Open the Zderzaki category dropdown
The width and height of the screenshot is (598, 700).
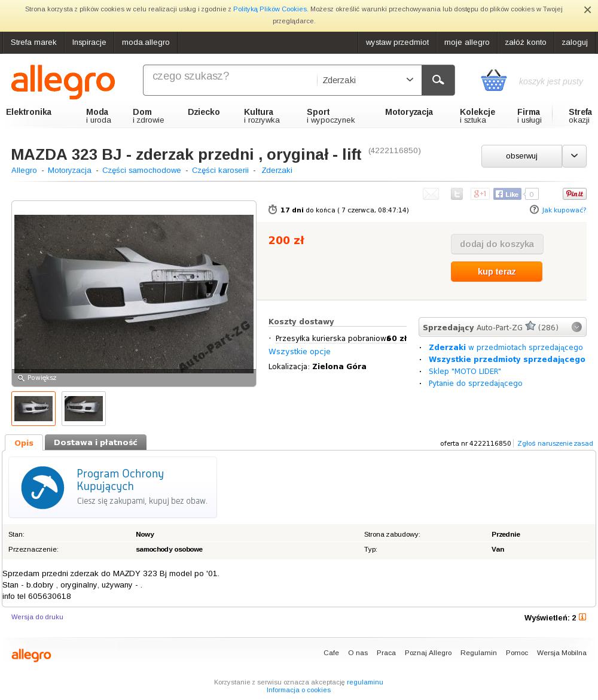[368, 80]
